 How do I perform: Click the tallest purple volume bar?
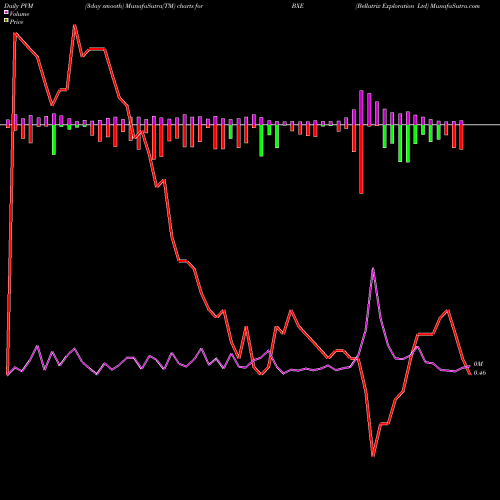(361, 107)
